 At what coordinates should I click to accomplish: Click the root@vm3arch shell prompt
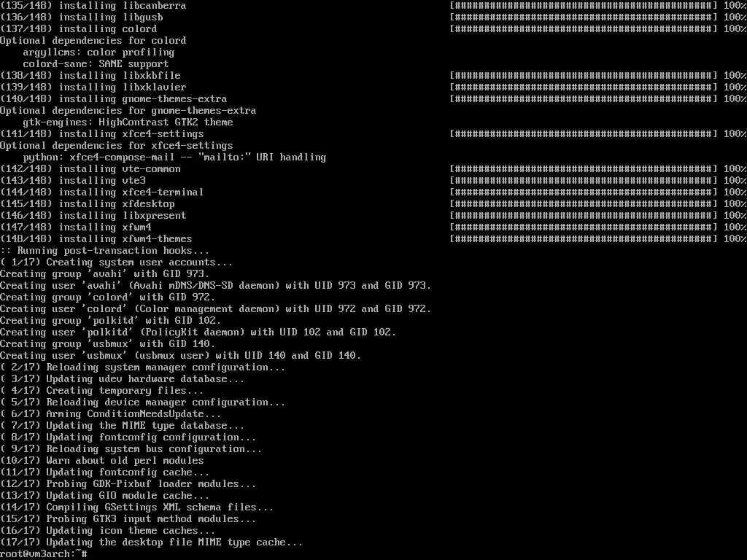43,554
